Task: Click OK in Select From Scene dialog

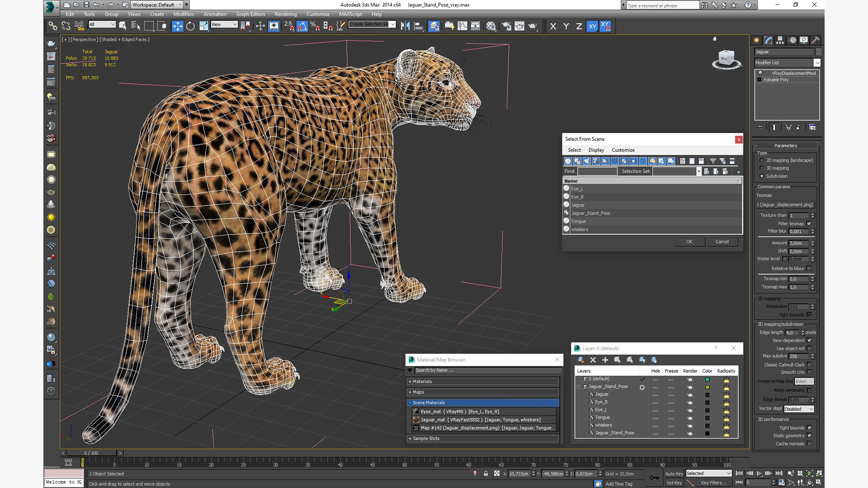Action: (689, 242)
